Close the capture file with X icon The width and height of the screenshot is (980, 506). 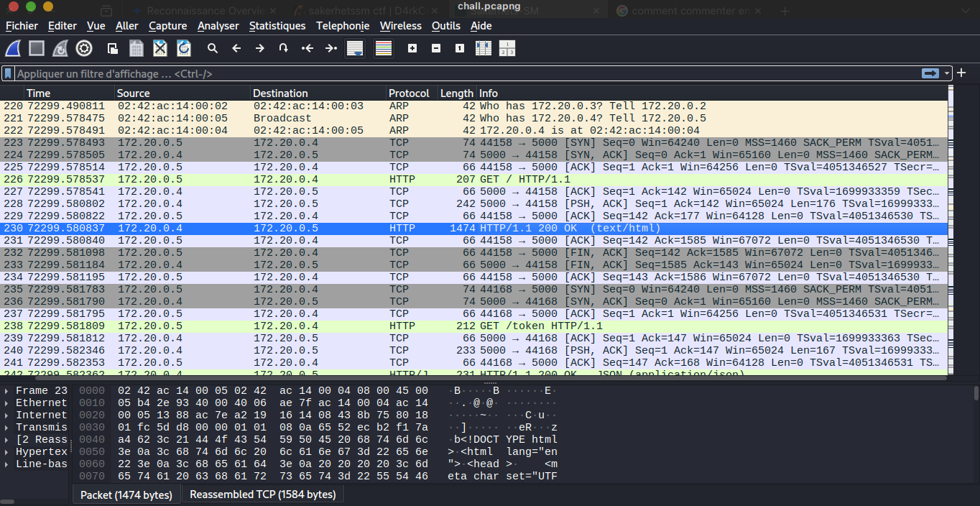160,48
